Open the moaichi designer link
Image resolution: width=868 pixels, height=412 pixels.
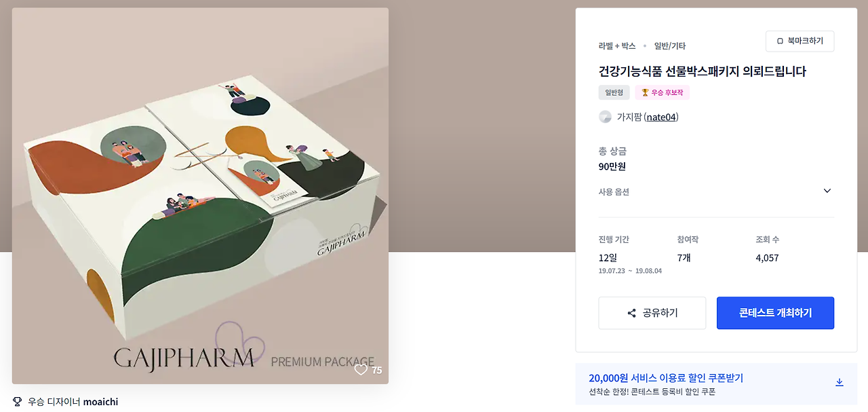click(100, 402)
